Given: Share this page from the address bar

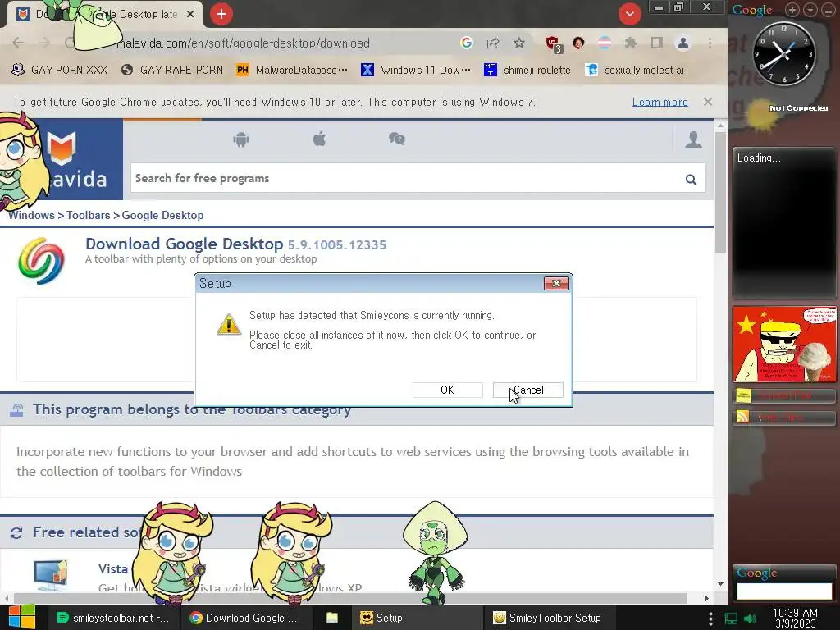Looking at the screenshot, I should pos(493,43).
